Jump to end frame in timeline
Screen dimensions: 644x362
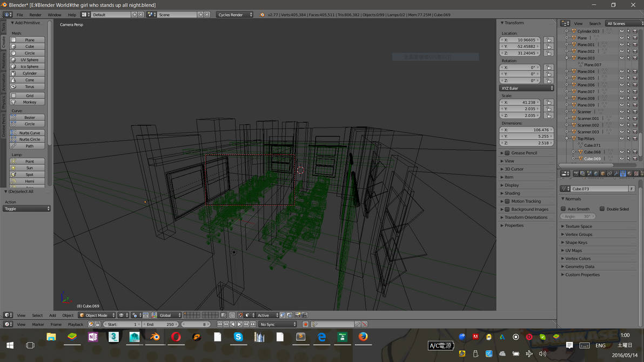tap(253, 324)
